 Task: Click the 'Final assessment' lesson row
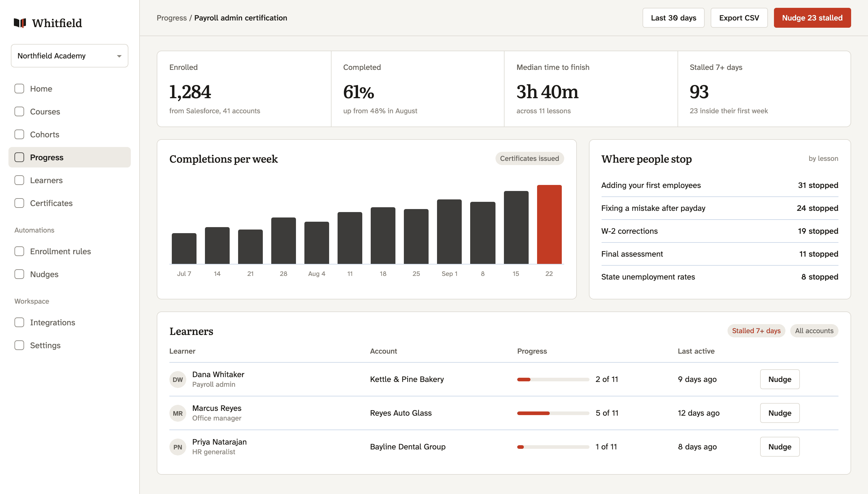719,254
